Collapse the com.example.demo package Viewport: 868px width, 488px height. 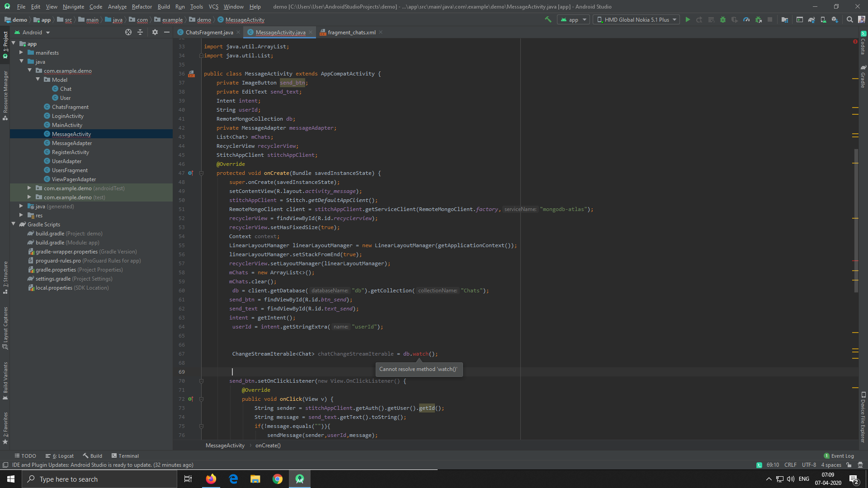point(30,70)
